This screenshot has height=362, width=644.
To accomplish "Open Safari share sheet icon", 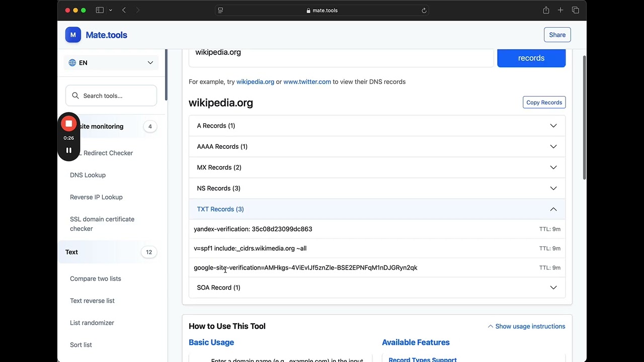I will [546, 10].
